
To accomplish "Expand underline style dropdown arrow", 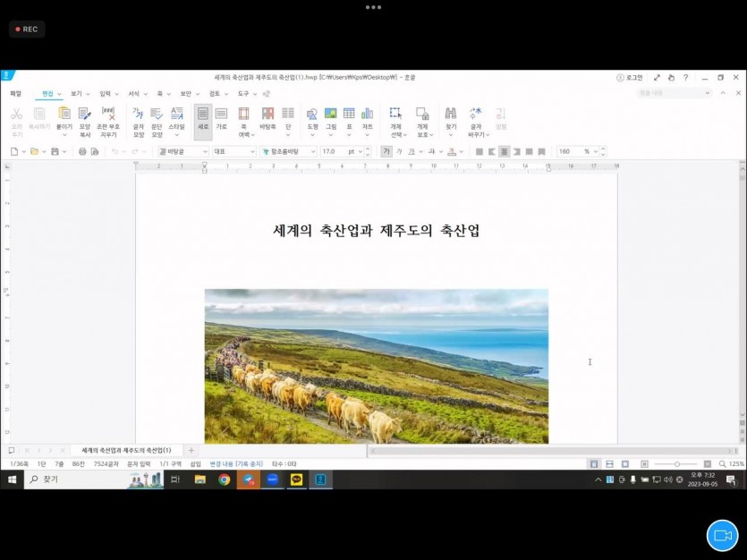I will coord(420,151).
